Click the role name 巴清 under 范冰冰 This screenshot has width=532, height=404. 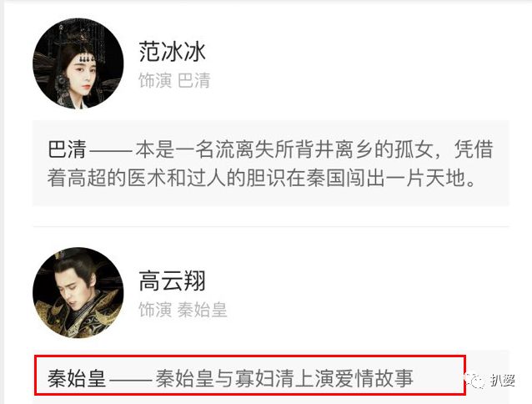pos(193,81)
